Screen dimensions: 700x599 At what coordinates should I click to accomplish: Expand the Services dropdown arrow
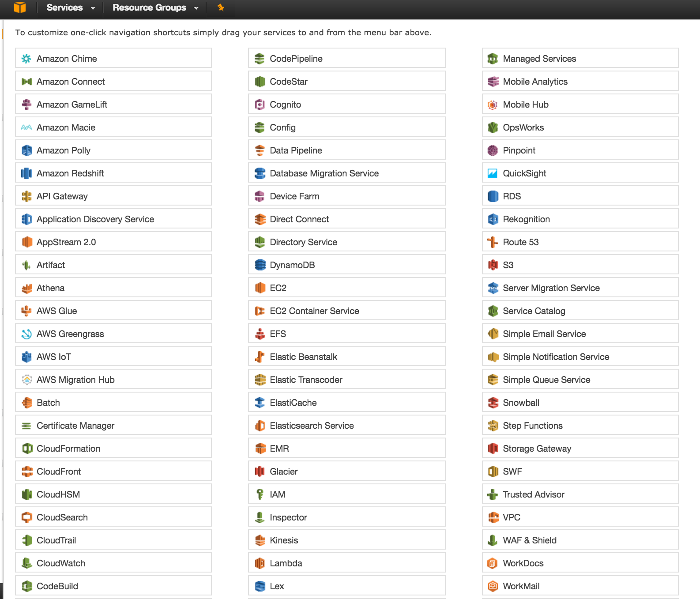(93, 8)
